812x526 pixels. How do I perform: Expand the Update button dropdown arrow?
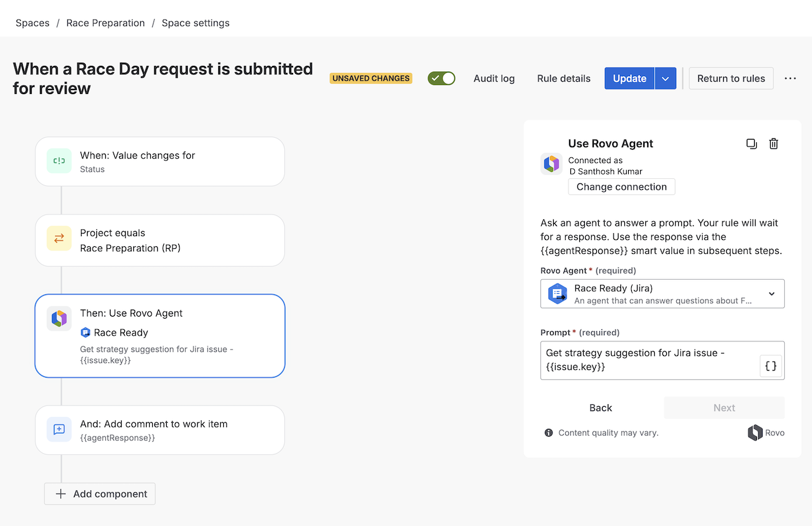[665, 79]
